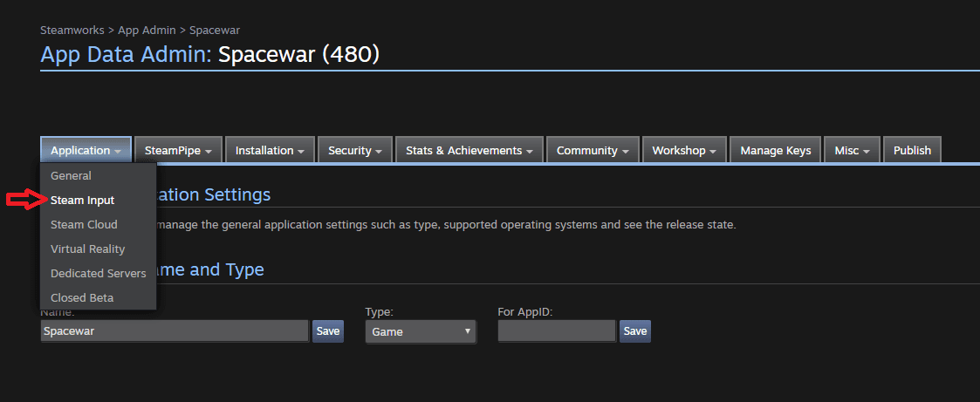Open the Community dropdown menu
The width and height of the screenshot is (980, 402).
tap(593, 150)
